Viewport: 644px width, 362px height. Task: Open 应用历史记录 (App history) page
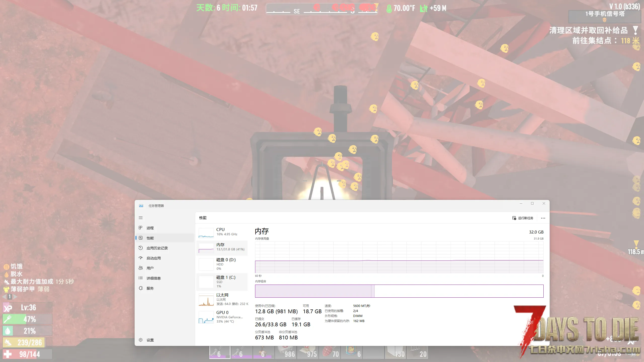point(165,248)
